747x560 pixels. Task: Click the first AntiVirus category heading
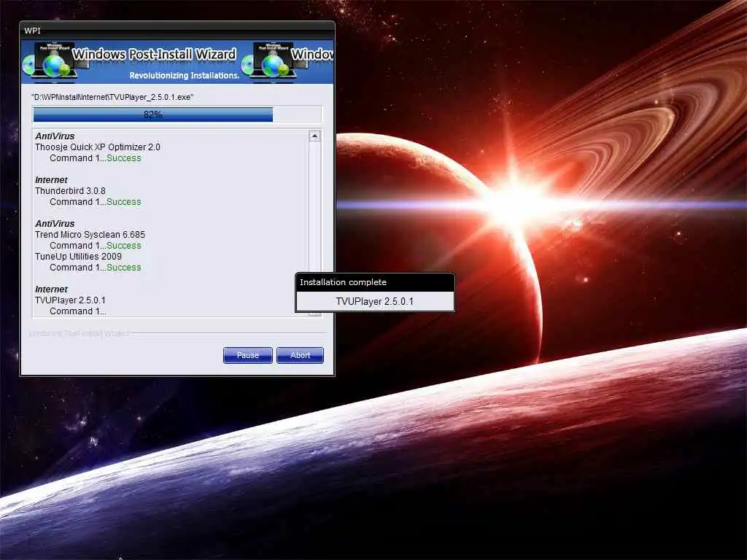[x=55, y=136]
